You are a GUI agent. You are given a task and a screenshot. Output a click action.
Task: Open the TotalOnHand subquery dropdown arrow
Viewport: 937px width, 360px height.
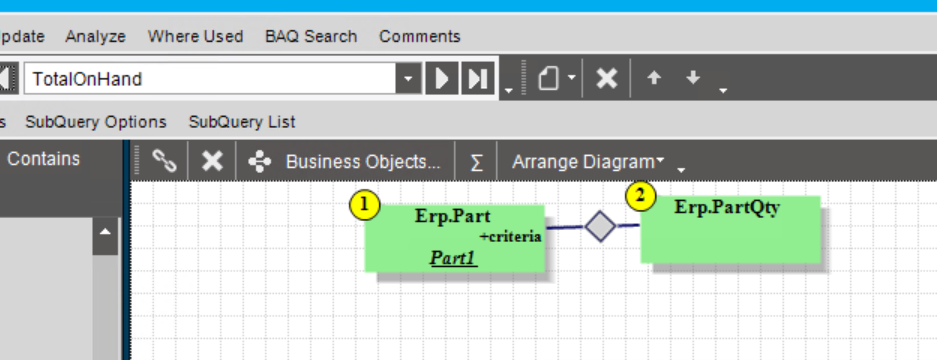pyautogui.click(x=409, y=78)
